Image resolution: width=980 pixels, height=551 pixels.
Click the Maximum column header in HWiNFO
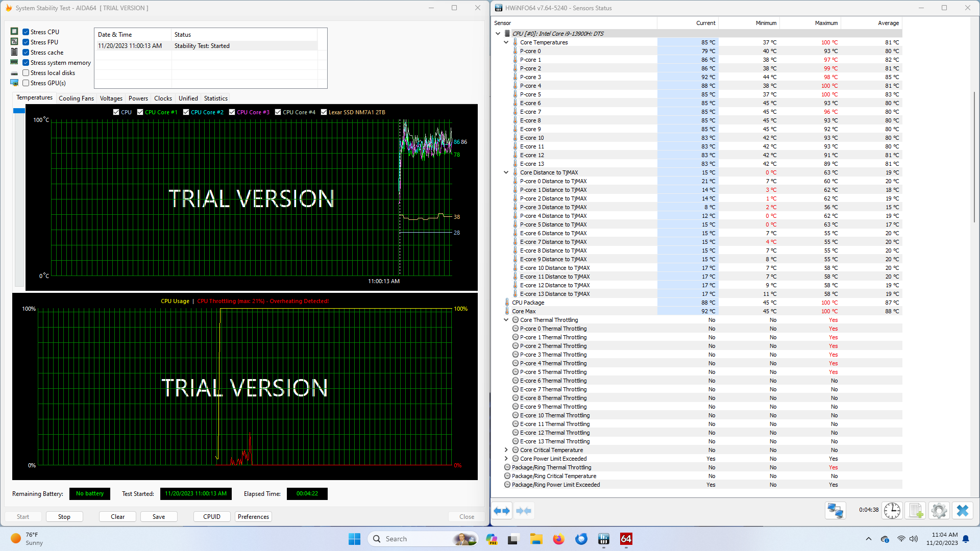click(810, 23)
